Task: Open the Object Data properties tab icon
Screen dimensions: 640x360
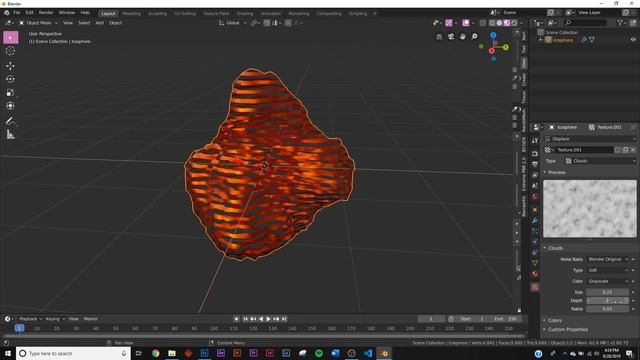Action: pos(535,263)
